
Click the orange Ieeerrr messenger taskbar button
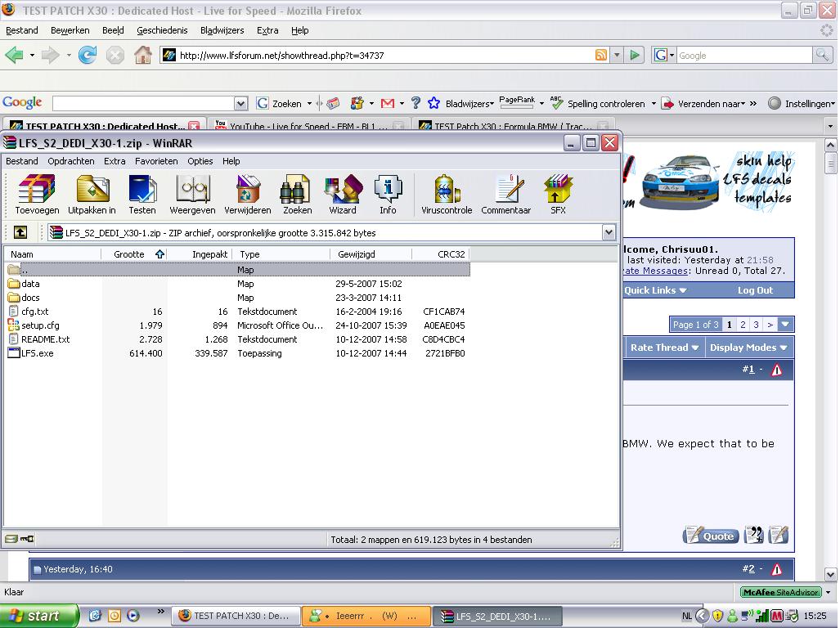click(366, 616)
